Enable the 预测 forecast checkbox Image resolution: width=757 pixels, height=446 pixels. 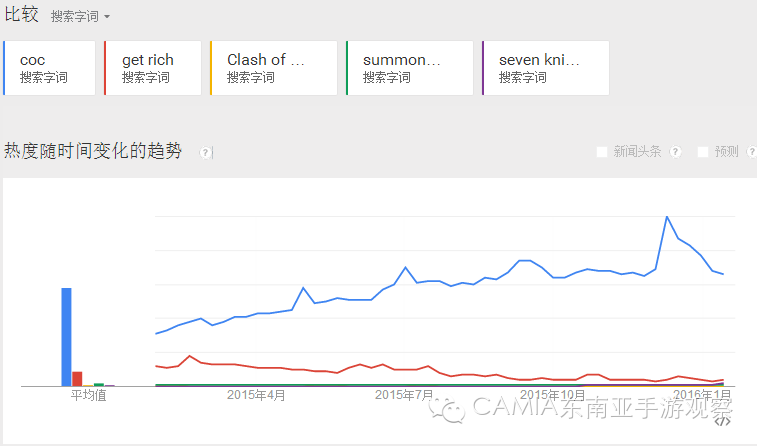tap(703, 152)
